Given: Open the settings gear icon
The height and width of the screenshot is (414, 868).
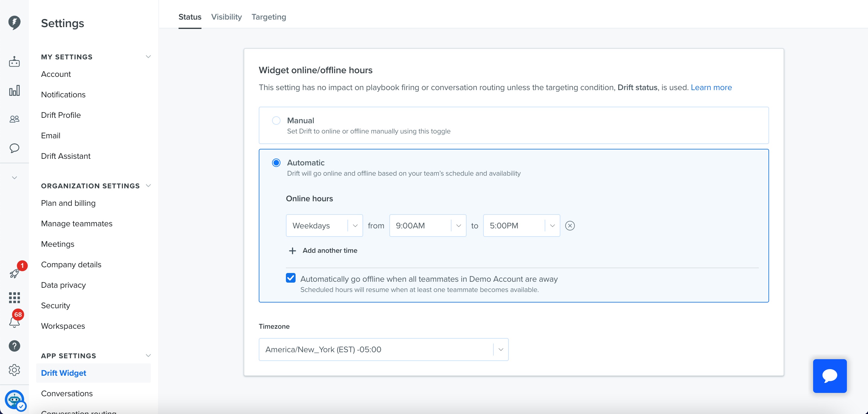Looking at the screenshot, I should tap(14, 370).
